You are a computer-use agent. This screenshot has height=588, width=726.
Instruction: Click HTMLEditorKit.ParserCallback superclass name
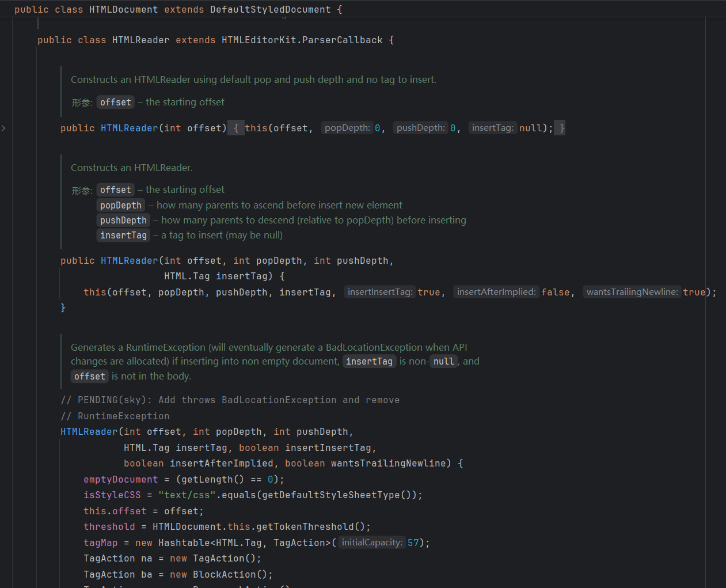302,40
